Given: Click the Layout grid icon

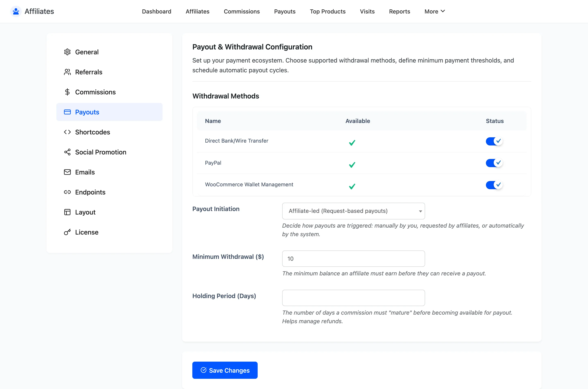Looking at the screenshot, I should pyautogui.click(x=67, y=212).
